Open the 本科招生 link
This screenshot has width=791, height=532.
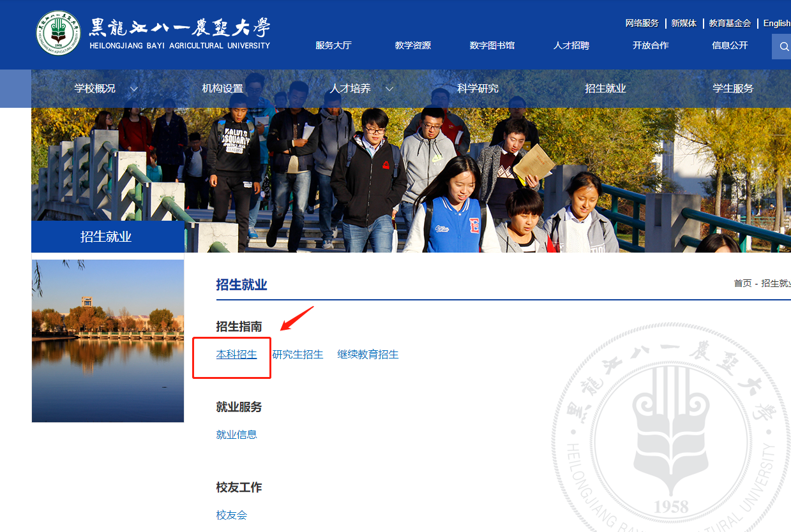coord(237,354)
